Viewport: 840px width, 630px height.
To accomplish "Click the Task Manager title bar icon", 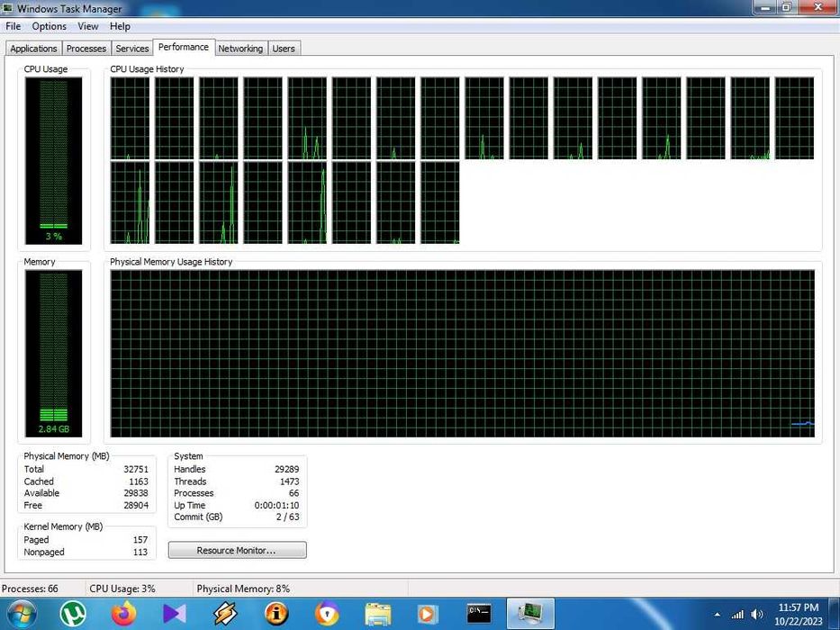I will click(x=7, y=8).
